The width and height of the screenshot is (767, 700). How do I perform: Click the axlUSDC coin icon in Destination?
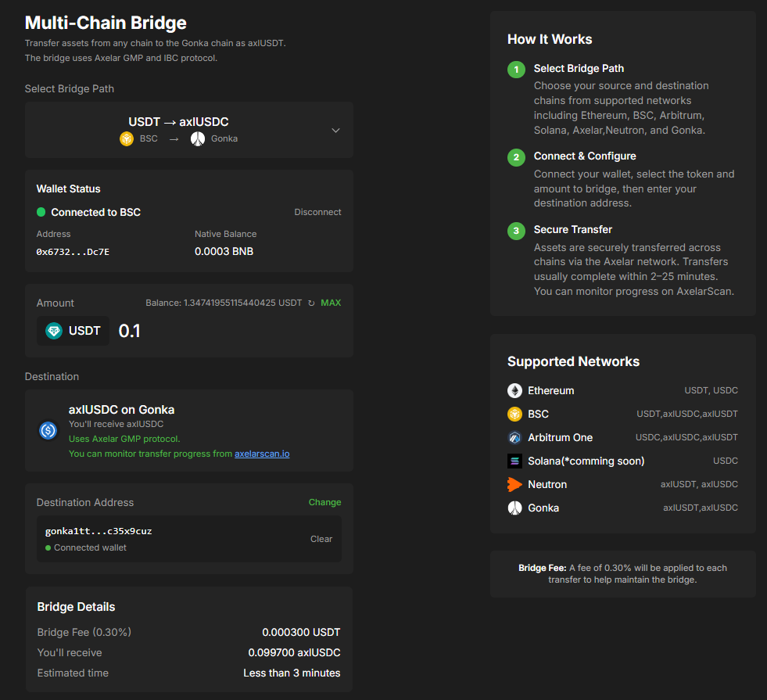48,429
